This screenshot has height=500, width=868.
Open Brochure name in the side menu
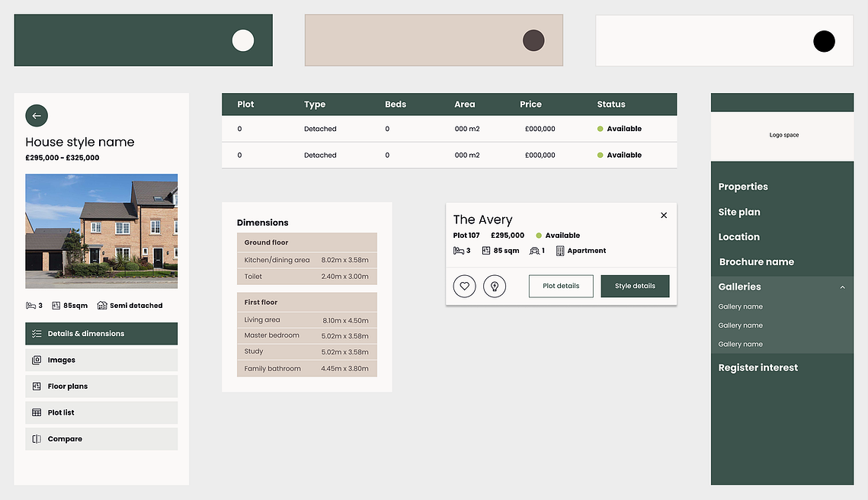click(756, 262)
